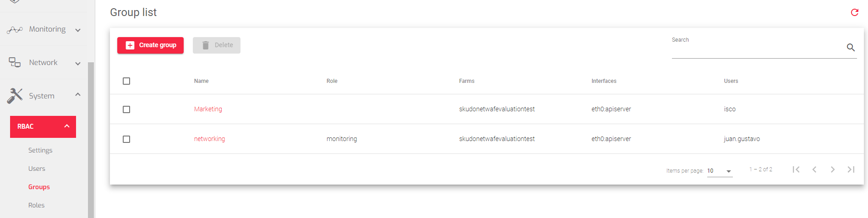This screenshot has width=868, height=218.
Task: Open the items per page dropdown
Action: 720,171
